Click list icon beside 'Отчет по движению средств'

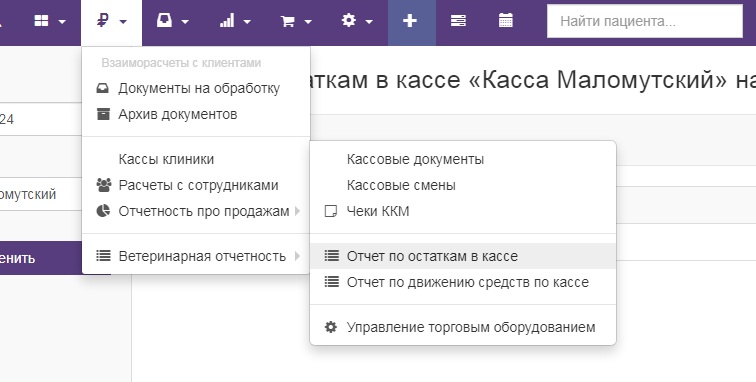(331, 282)
